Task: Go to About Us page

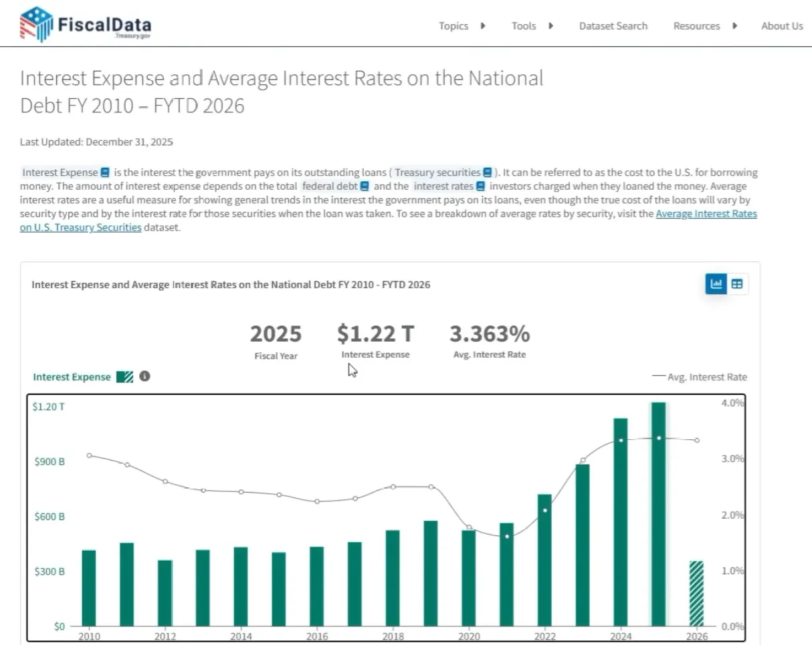Action: (781, 26)
